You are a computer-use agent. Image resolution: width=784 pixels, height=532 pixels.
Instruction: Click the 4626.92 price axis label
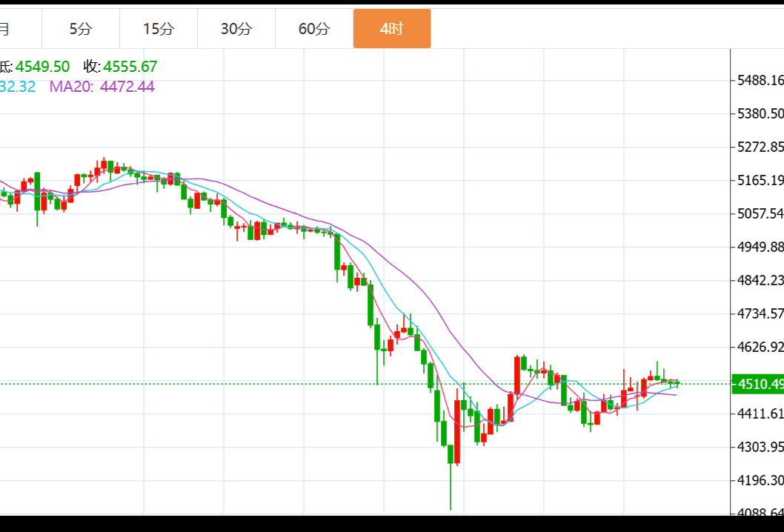pos(760,347)
